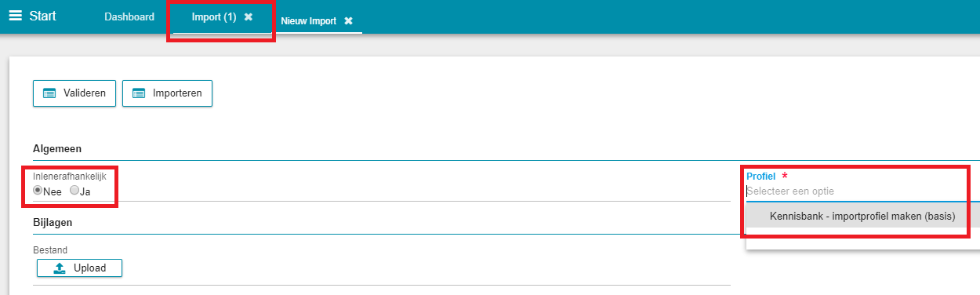Viewport: 980px width, 295px height.
Task: Click the list icon on Valideren
Action: 49,93
